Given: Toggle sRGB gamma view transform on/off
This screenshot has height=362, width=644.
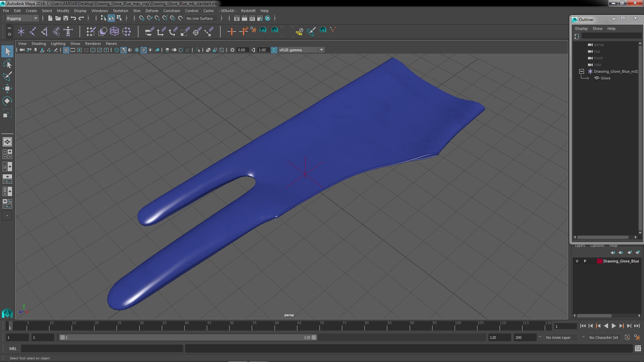Looking at the screenshot, I should tap(274, 50).
